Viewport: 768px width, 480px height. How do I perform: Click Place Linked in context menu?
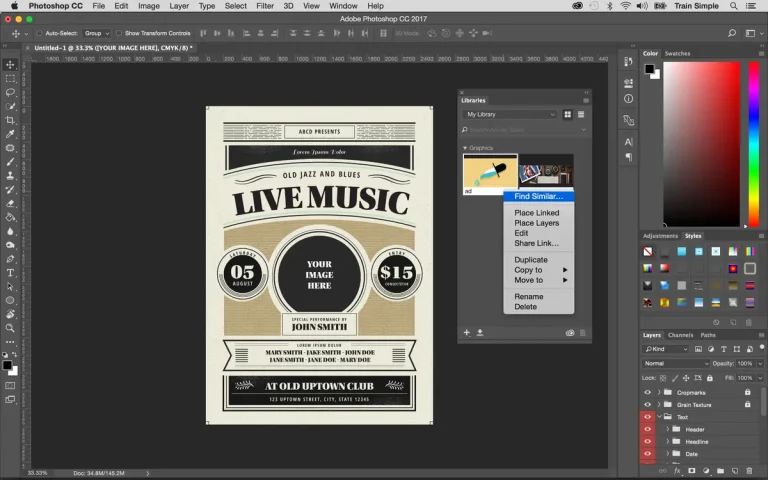536,213
